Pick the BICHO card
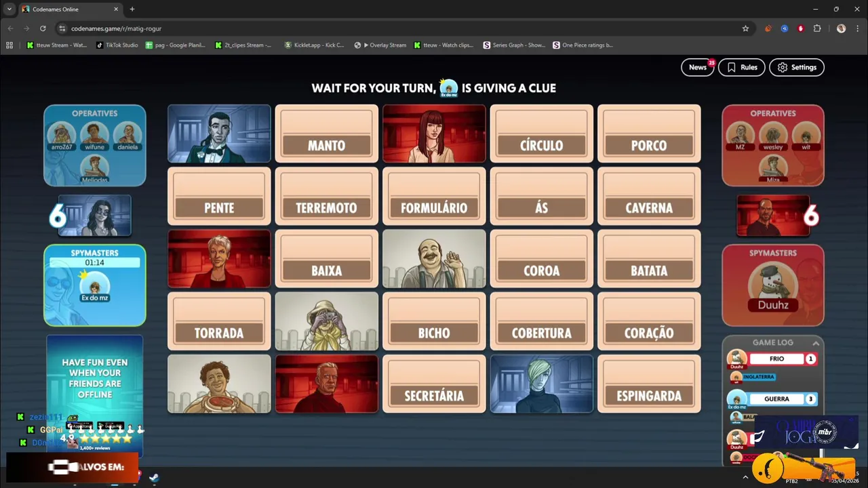This screenshot has width=868, height=488. coord(434,321)
